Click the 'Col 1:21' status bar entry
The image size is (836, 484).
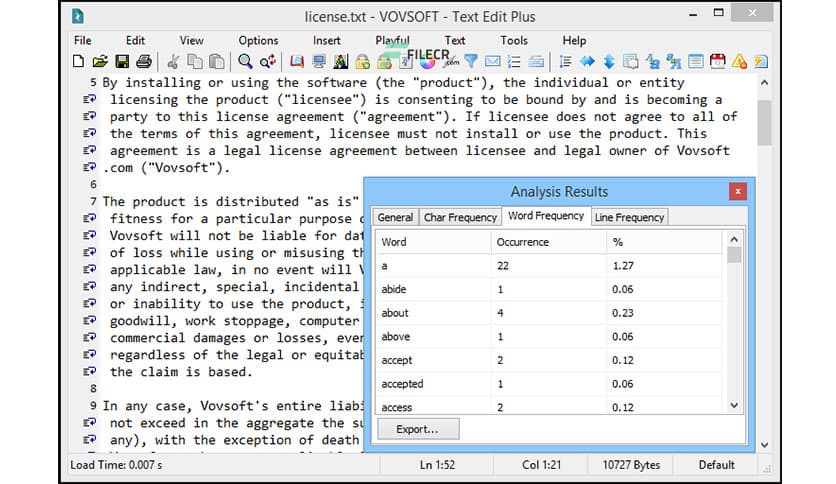(x=541, y=465)
